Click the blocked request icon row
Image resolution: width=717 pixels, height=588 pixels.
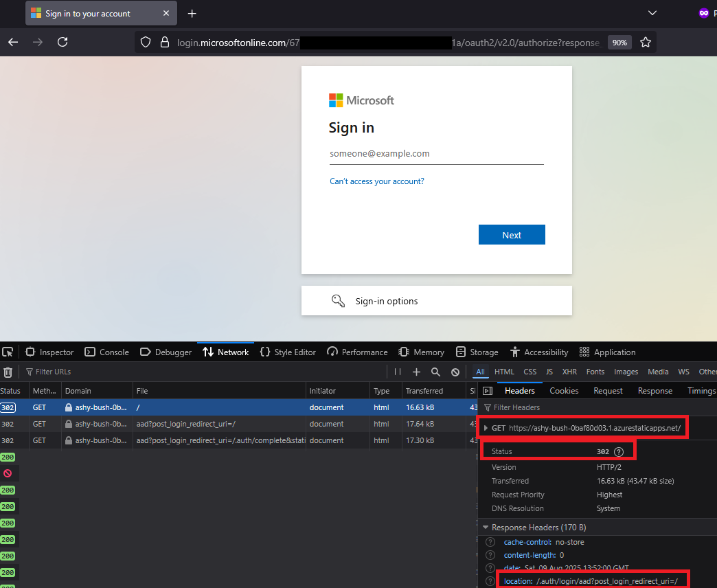[8, 473]
